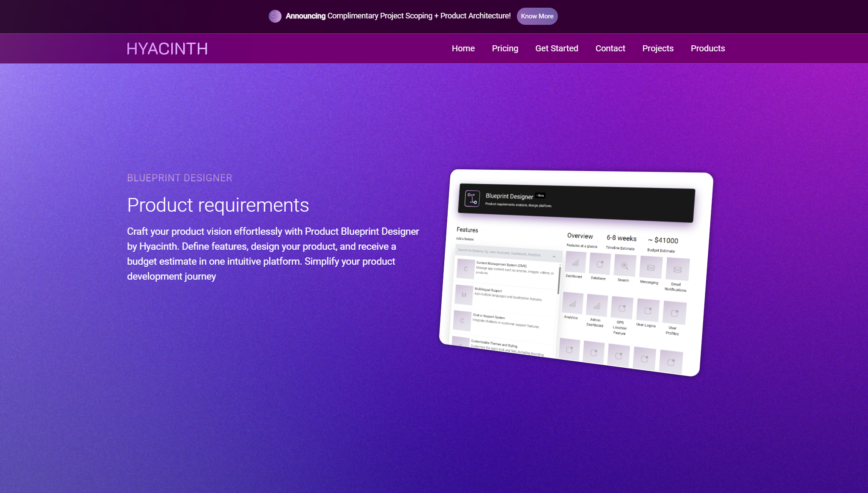This screenshot has width=868, height=493.
Task: Open the Products nav item
Action: point(707,48)
